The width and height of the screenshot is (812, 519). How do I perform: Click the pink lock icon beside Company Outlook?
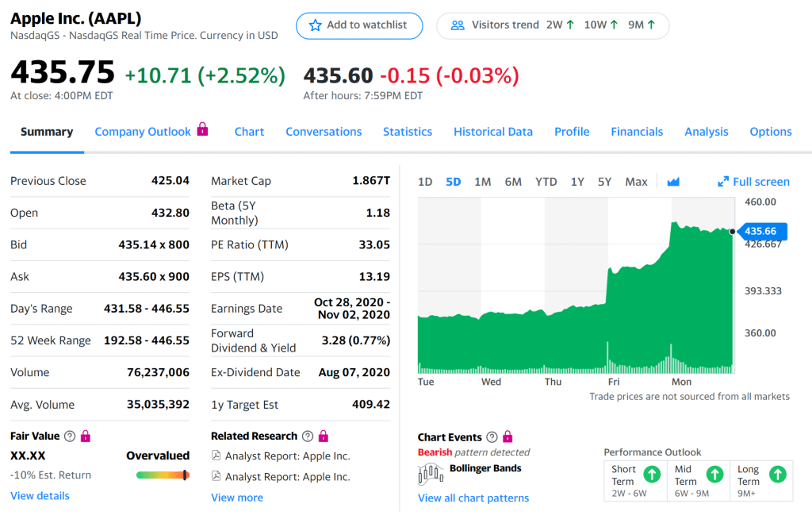click(202, 129)
